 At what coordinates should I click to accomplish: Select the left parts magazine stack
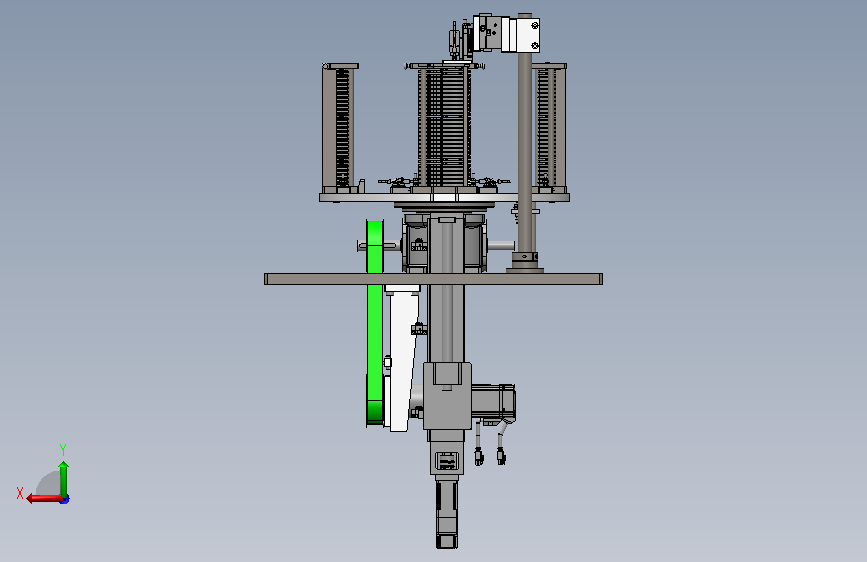tap(340, 127)
